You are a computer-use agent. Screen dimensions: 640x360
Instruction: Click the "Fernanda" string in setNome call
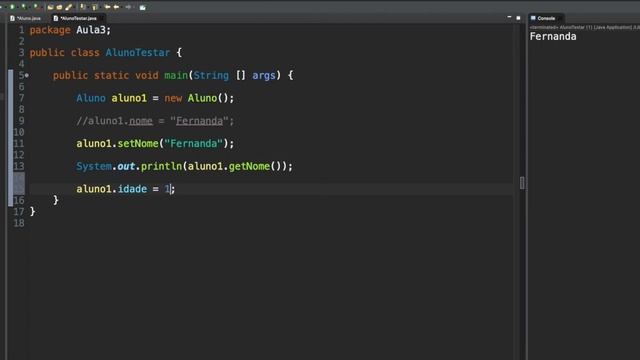(193, 144)
